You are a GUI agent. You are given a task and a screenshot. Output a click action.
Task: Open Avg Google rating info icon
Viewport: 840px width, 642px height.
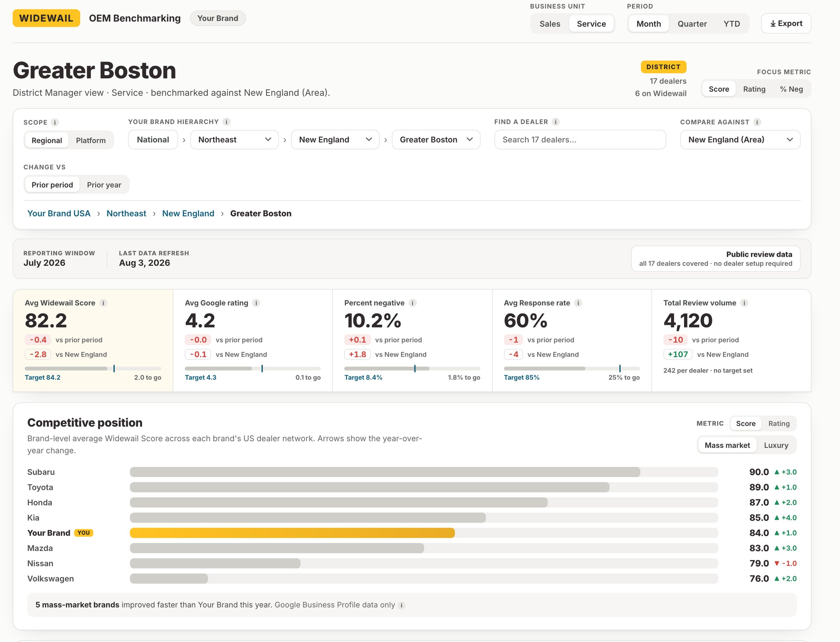coord(256,303)
